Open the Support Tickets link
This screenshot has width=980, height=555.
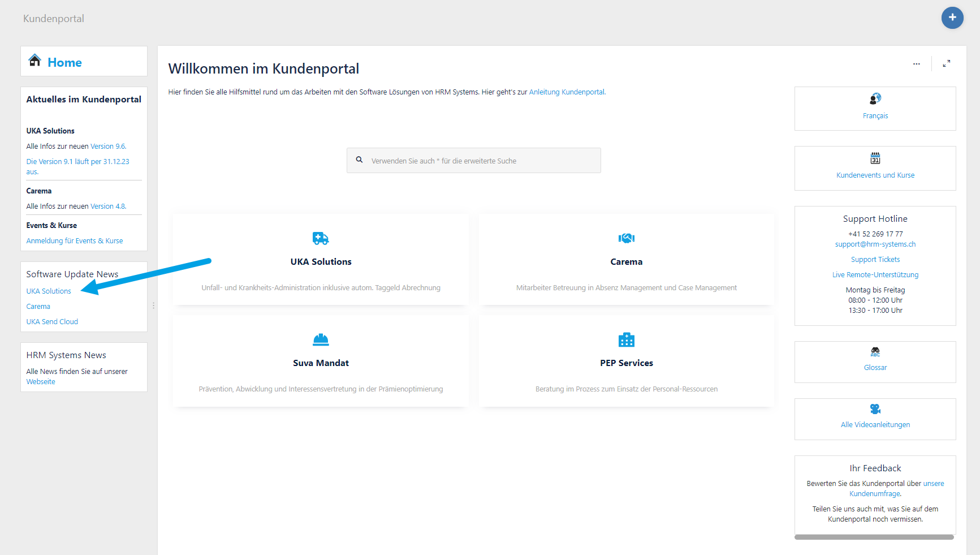point(875,259)
